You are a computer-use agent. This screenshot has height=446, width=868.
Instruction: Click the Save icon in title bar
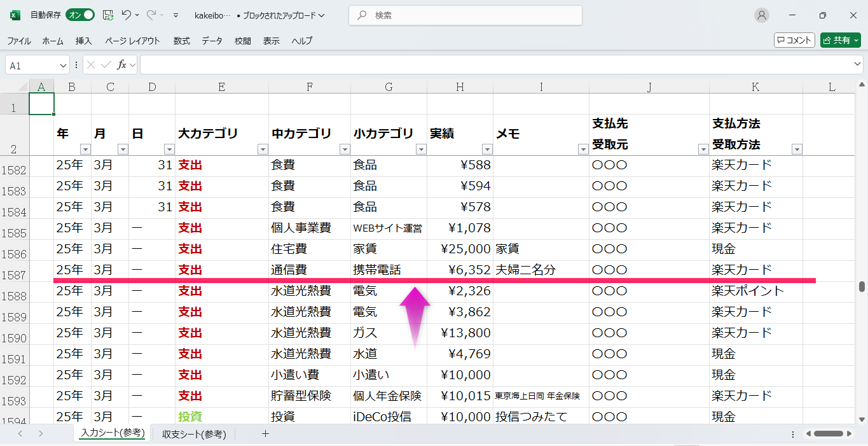(108, 15)
